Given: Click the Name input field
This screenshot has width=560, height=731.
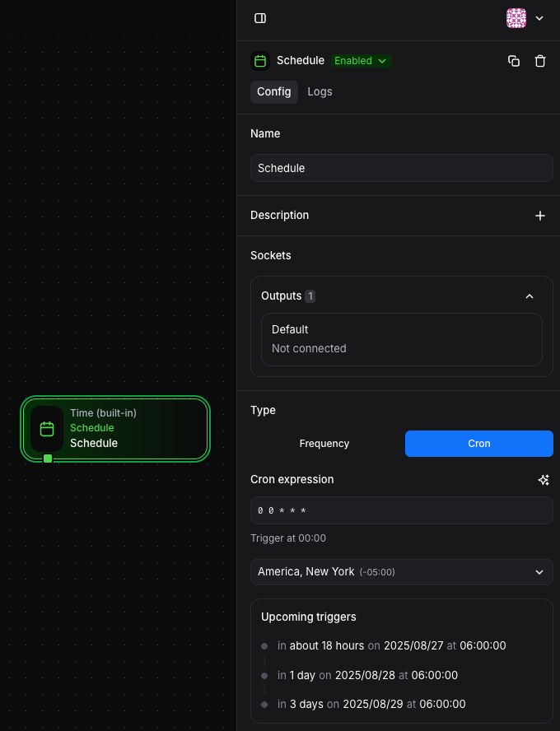Looking at the screenshot, I should pyautogui.click(x=401, y=168).
